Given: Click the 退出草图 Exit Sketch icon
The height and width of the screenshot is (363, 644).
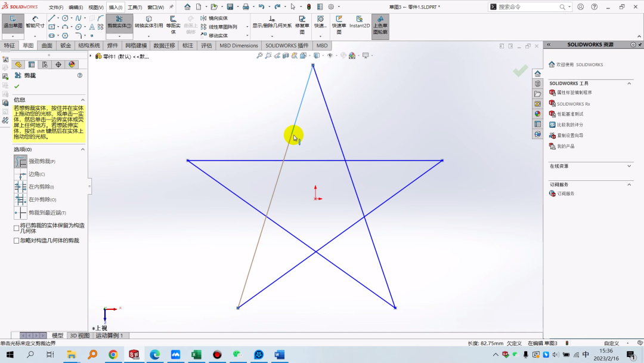Looking at the screenshot, I should point(13,23).
